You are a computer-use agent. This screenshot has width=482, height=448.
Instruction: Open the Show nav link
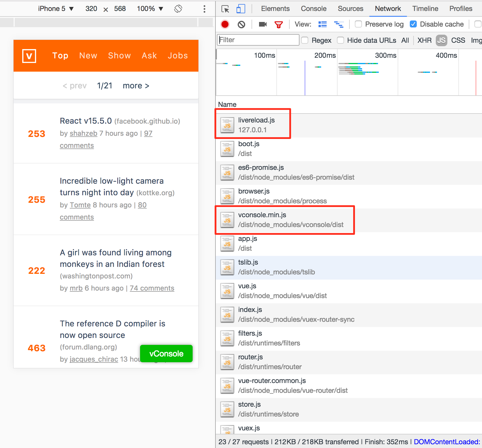(120, 55)
